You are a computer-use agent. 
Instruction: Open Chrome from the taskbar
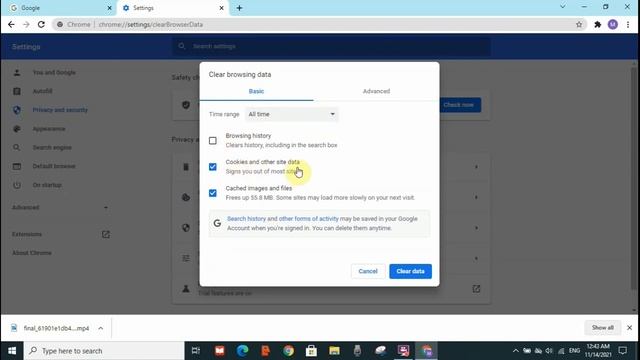(289, 351)
